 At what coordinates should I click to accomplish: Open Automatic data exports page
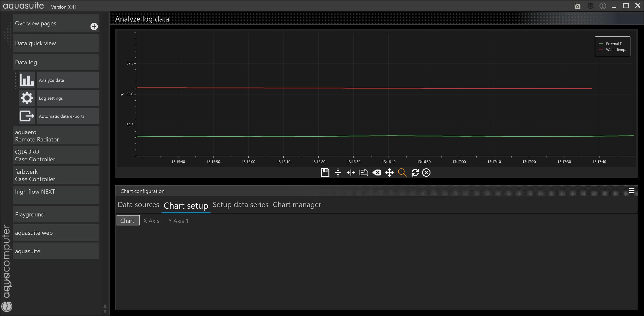click(x=68, y=116)
